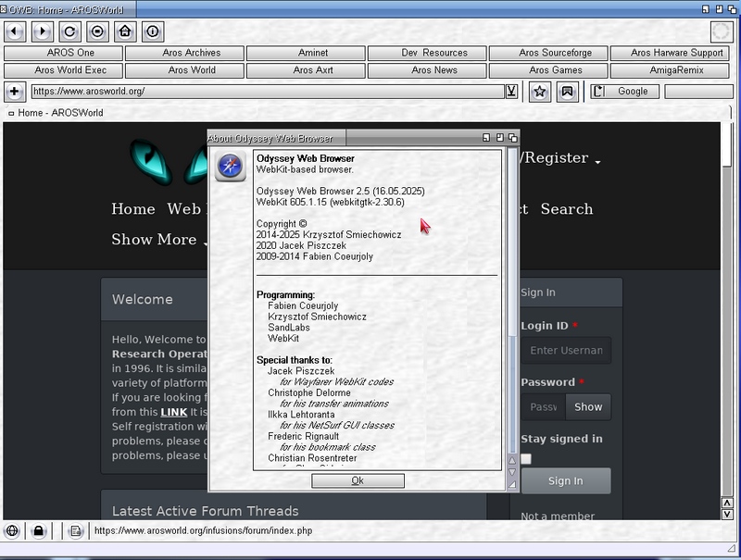Open the Aminet bookmark
The height and width of the screenshot is (560, 741).
coord(306,53)
